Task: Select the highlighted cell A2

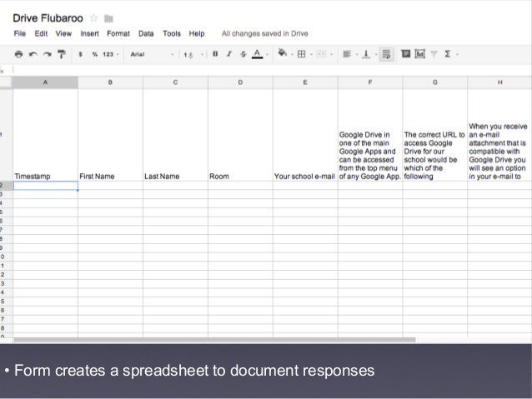Action: (46, 186)
